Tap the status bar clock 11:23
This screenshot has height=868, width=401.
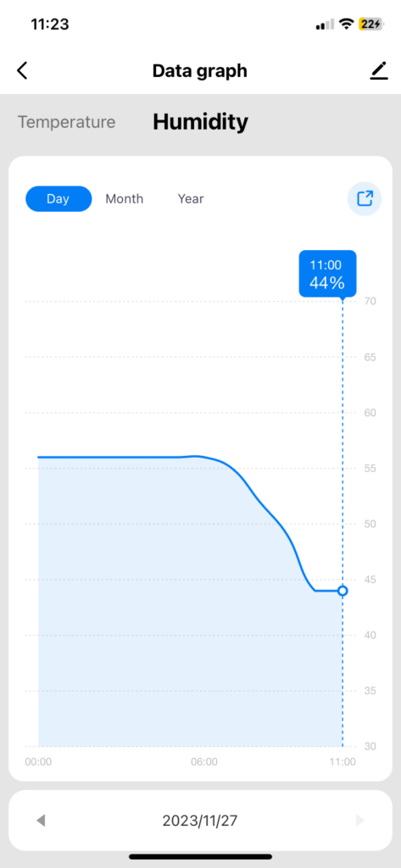tap(50, 25)
